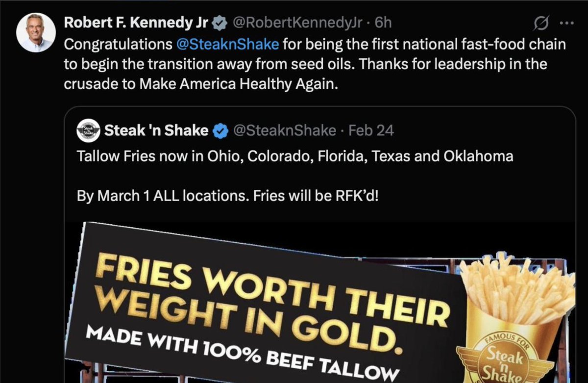Screen dimensions: 588x383
Task: Open the three-dot more options menu
Action: pyautogui.click(x=566, y=23)
